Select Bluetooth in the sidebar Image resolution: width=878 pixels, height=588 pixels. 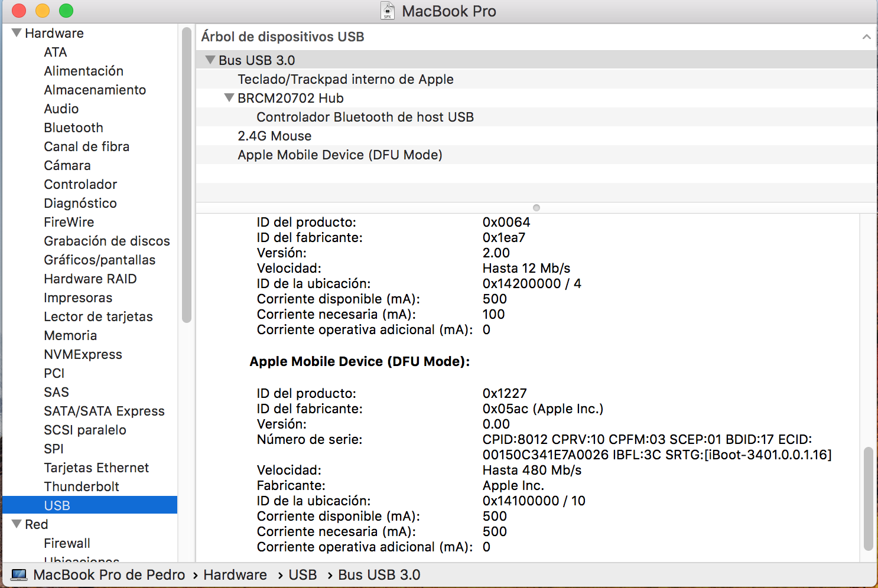tap(73, 128)
